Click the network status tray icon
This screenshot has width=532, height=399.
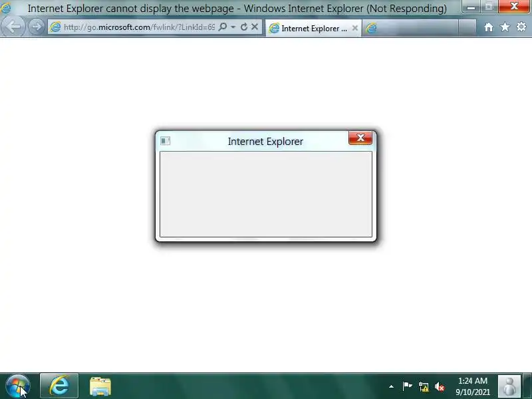pyautogui.click(x=424, y=386)
